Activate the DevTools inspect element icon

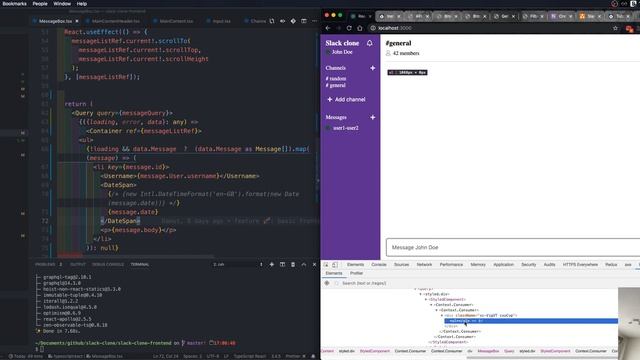coord(326,264)
